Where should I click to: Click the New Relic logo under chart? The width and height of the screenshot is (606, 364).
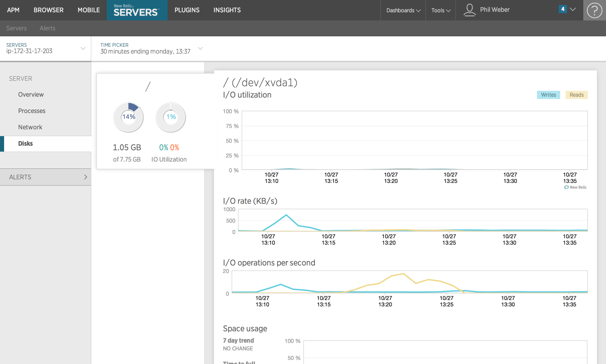(575, 187)
